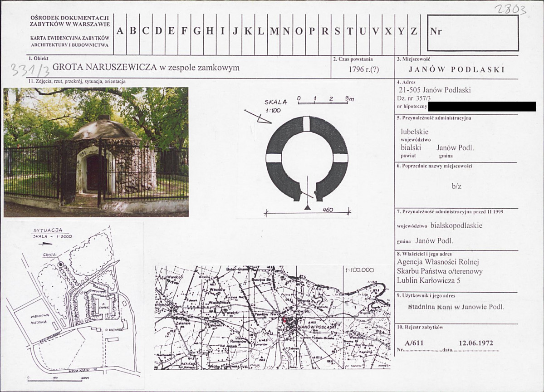Click the north arrow beside the floor plan
Image resolution: width=544 pixels, height=392 pixels.
pyautogui.click(x=258, y=116)
